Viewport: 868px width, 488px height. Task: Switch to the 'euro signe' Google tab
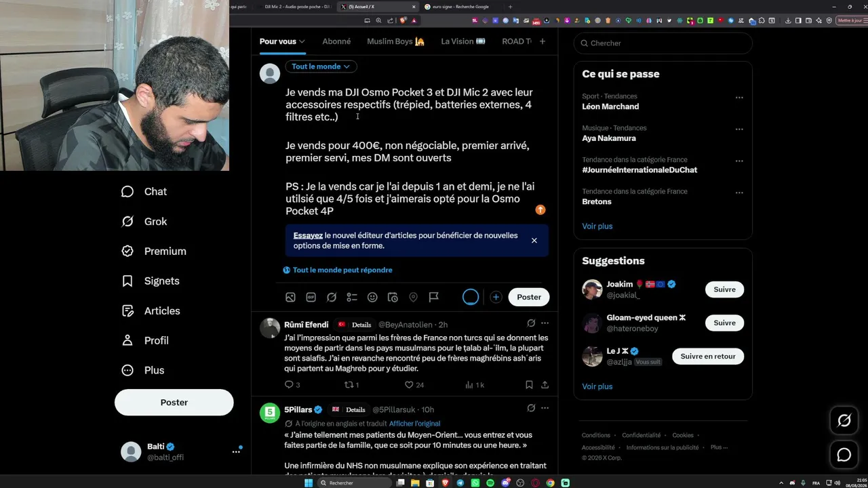tap(461, 7)
